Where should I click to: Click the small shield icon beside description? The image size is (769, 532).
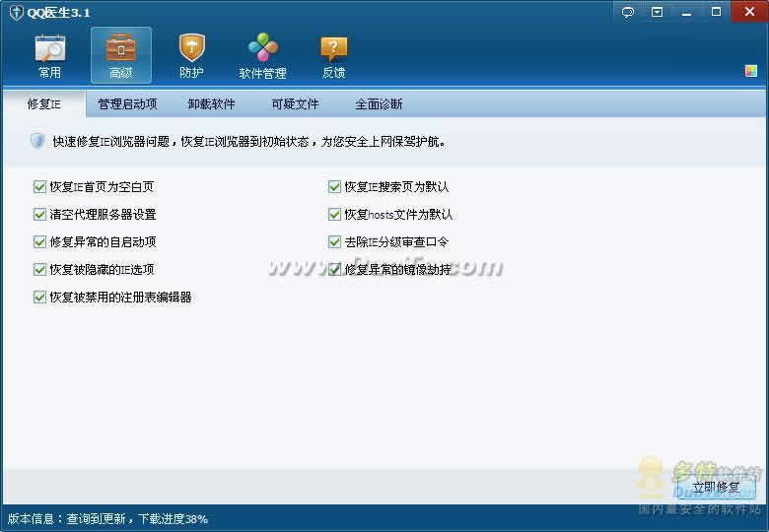pos(37,141)
